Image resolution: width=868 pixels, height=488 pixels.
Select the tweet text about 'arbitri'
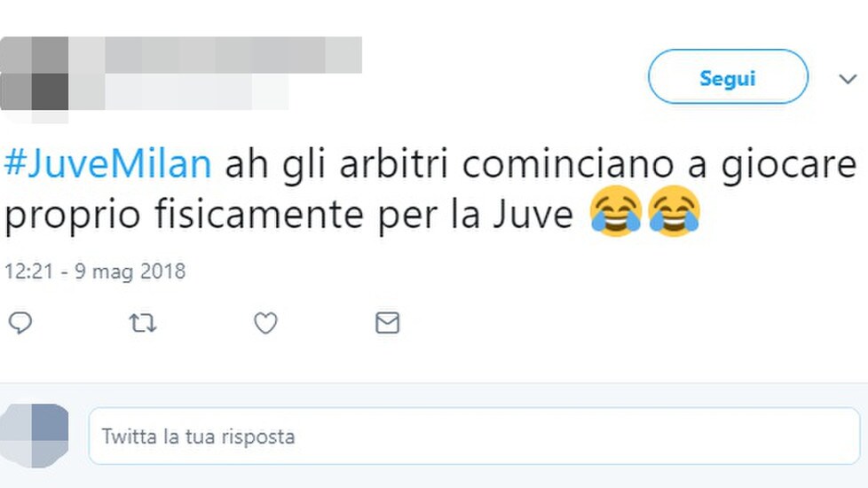click(430, 189)
